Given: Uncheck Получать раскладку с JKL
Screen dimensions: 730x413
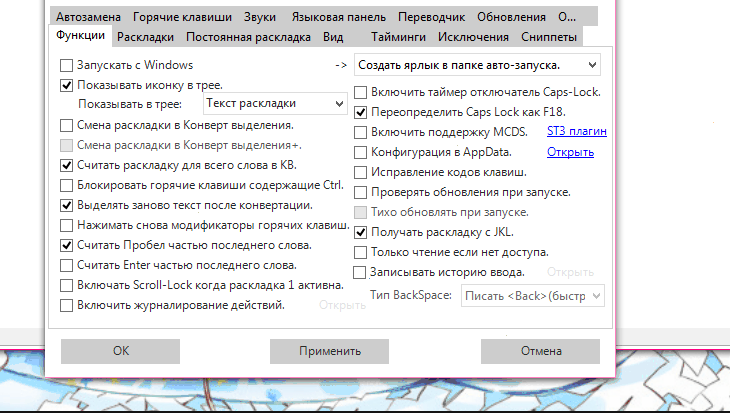Looking at the screenshot, I should [x=360, y=232].
